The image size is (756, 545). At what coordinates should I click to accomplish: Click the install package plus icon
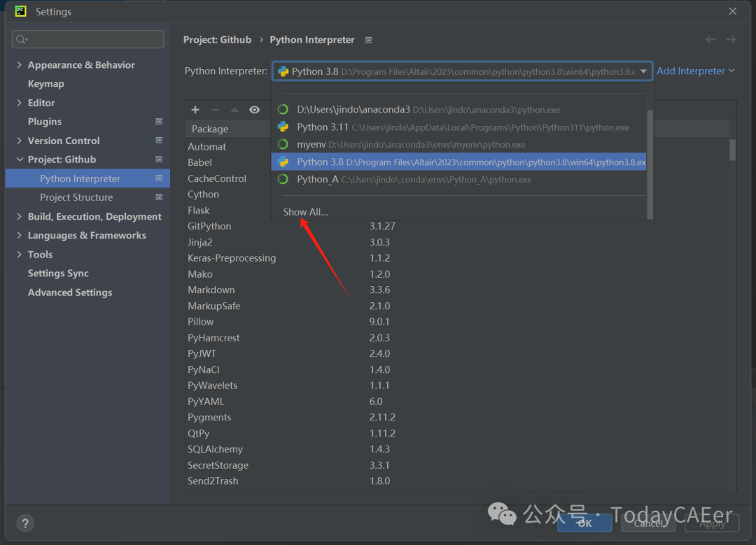[x=195, y=110]
